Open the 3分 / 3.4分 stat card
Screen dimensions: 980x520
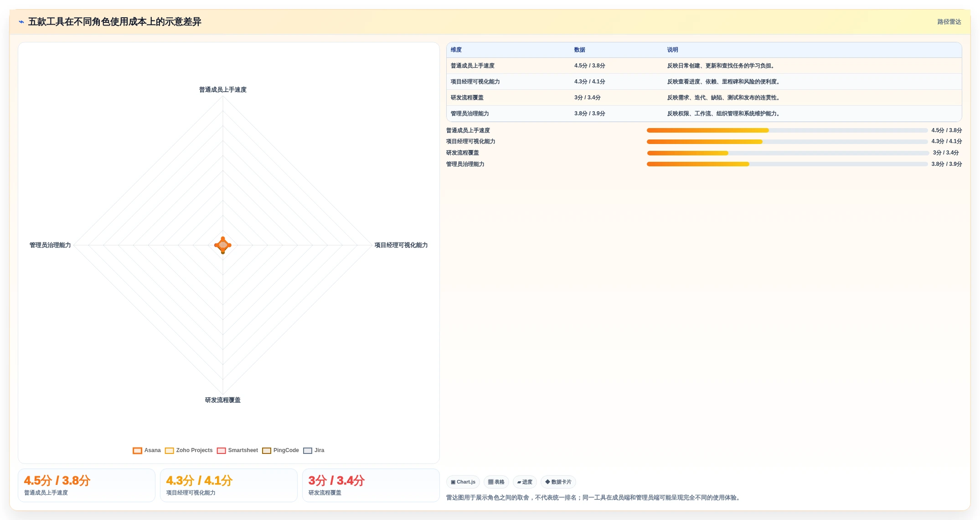371,486
